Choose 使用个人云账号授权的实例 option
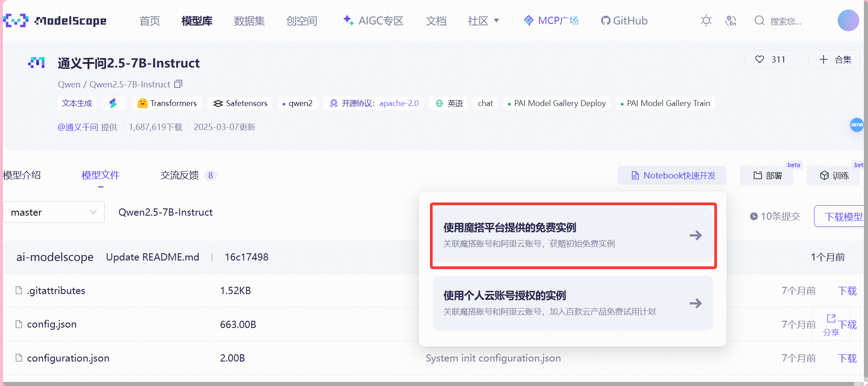This screenshot has height=386, width=868. coord(573,303)
